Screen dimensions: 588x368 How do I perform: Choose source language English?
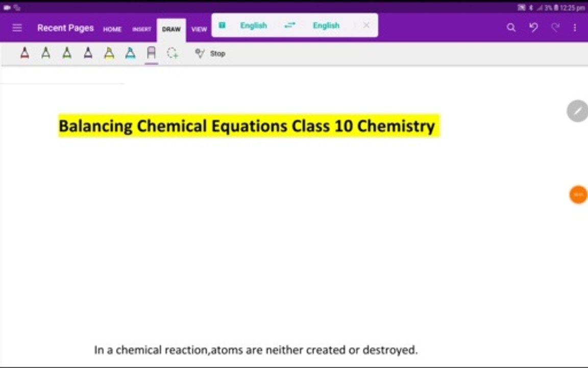coord(254,26)
